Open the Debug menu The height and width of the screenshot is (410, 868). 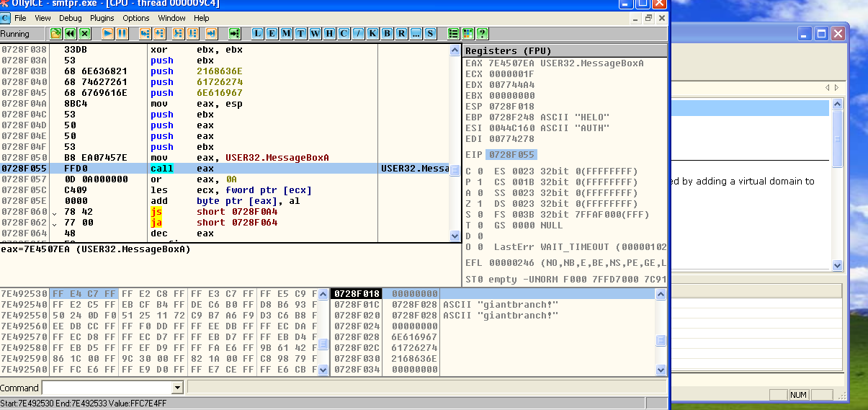click(70, 18)
